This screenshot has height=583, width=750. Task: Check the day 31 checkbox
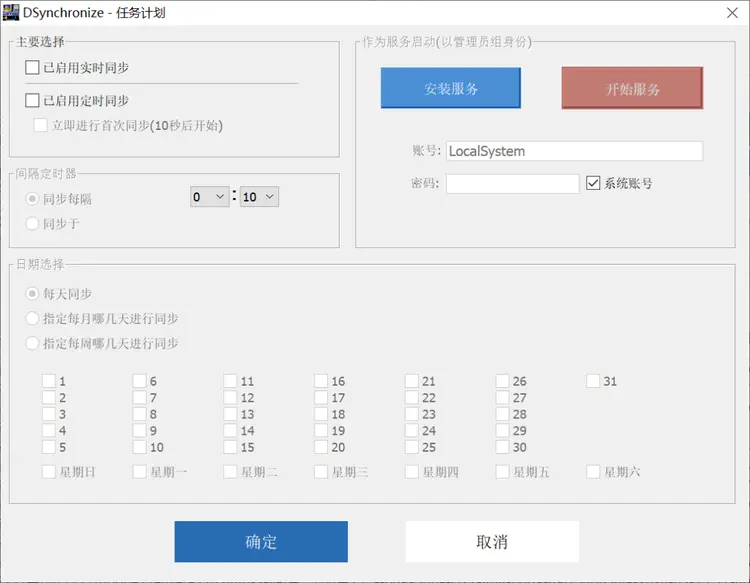pyautogui.click(x=593, y=381)
